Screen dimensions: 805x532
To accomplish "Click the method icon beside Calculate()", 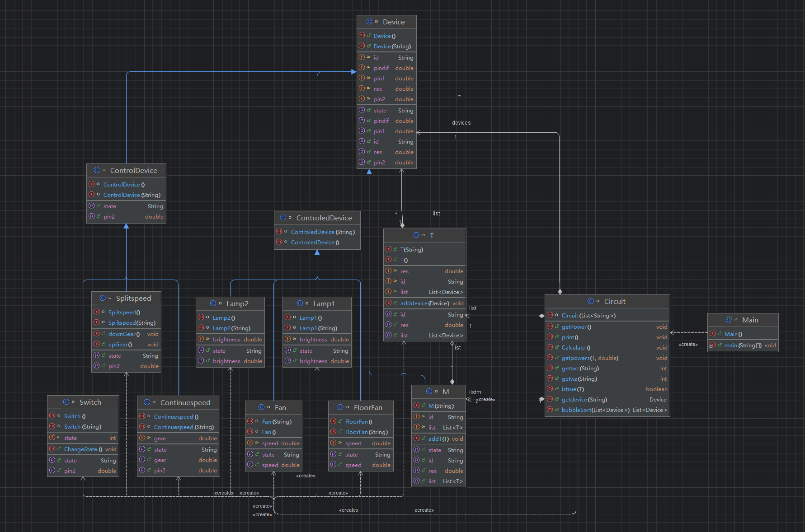I will [550, 347].
